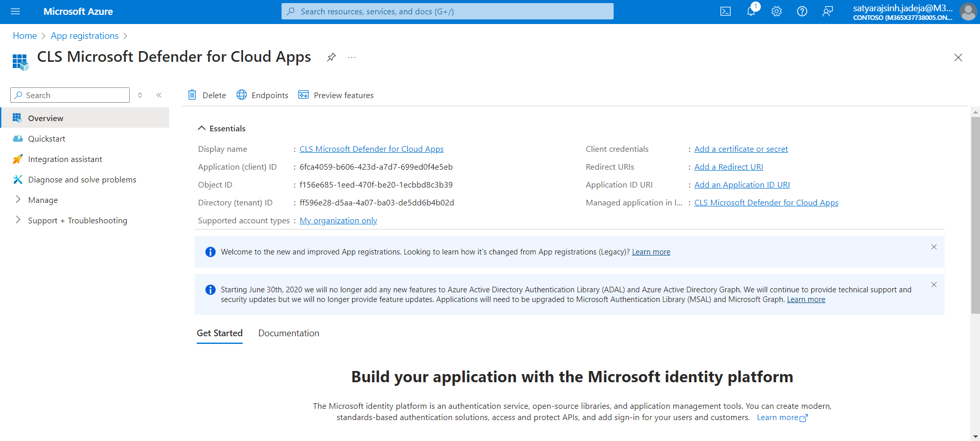Image resolution: width=980 pixels, height=441 pixels.
Task: Click the Object ID value f156e685
Action: 376,184
